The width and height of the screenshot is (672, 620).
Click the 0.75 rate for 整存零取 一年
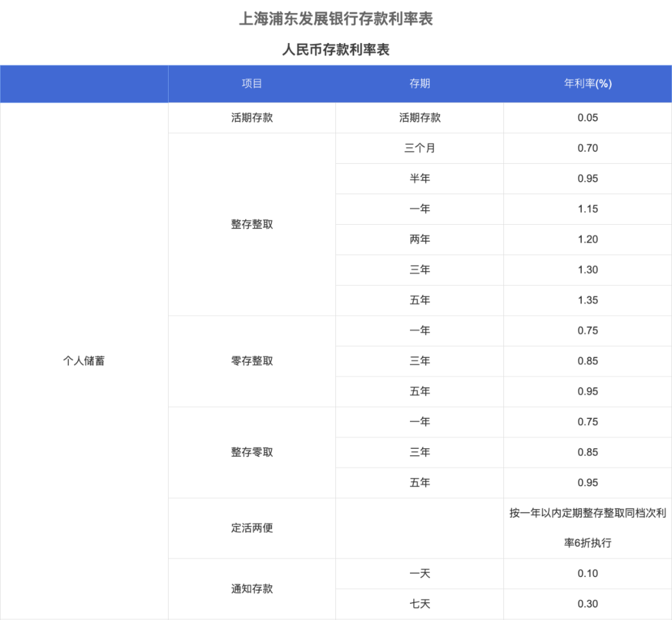tap(587, 422)
